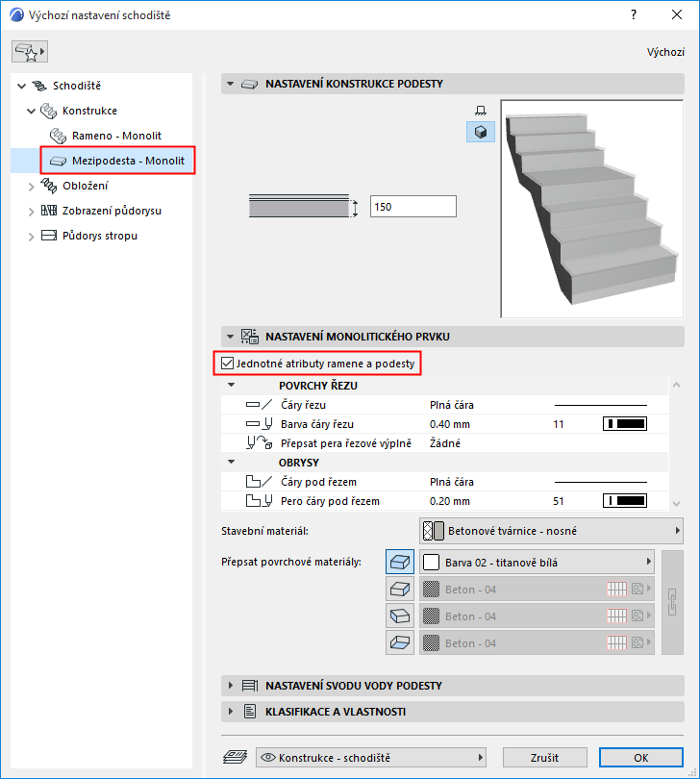
Task: Open Barva 02 - titanově bílá material dropdown
Action: coord(537,563)
